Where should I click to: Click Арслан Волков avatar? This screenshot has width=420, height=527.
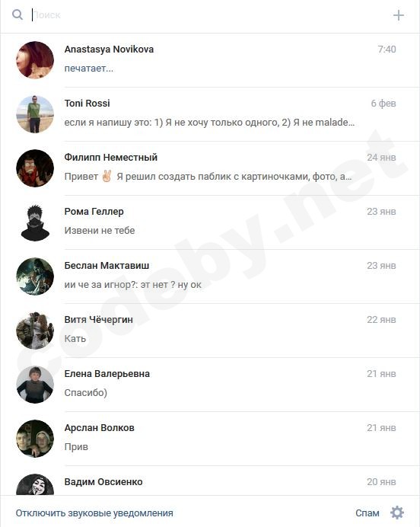coord(35,439)
